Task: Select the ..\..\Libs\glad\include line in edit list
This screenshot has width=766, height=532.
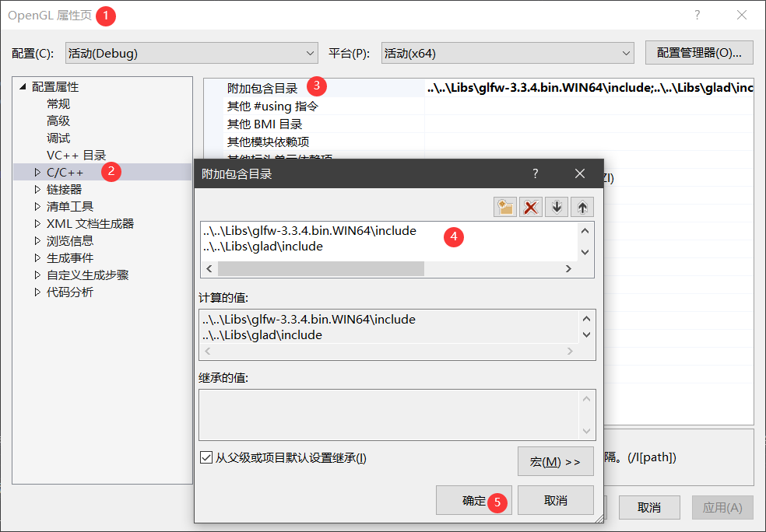Action: tap(263, 247)
